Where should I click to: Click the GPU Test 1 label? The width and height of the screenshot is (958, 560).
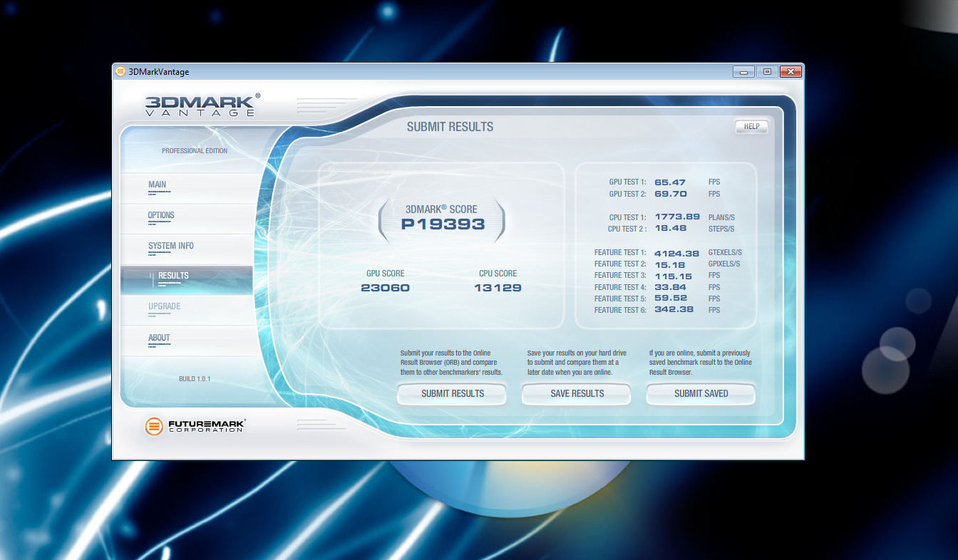(x=627, y=182)
